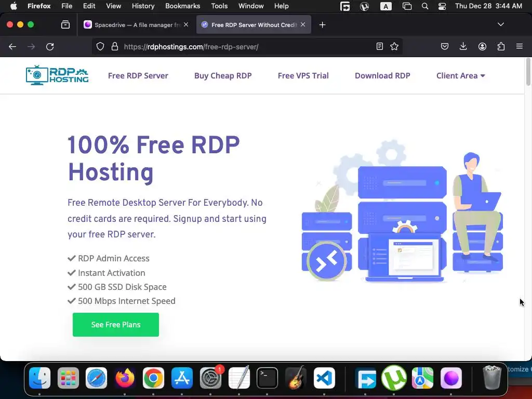Open Control Center in menu bar
The width and height of the screenshot is (532, 399).
coord(442,6)
